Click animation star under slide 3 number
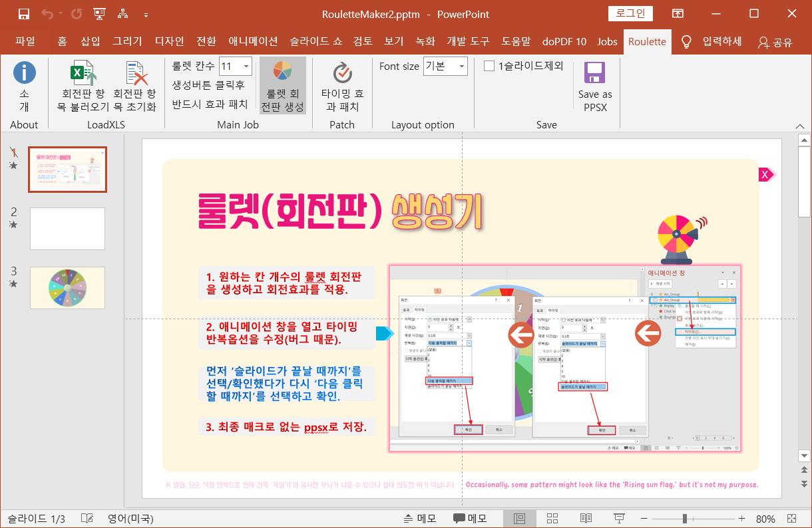 pos(13,284)
